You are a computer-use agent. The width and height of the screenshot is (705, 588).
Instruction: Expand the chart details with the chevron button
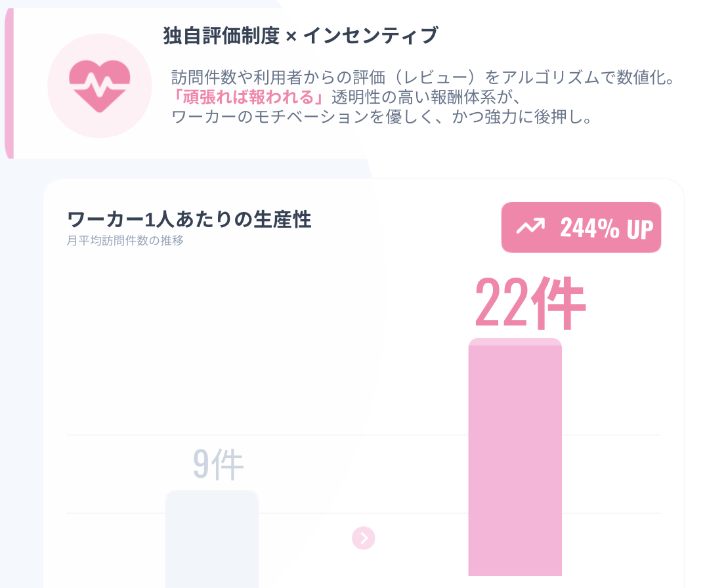pyautogui.click(x=364, y=537)
